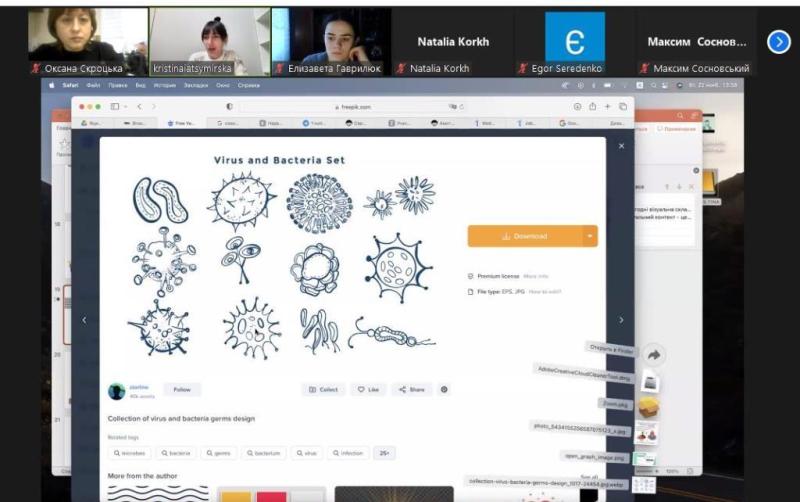Click the Follow button next to author

(182, 390)
